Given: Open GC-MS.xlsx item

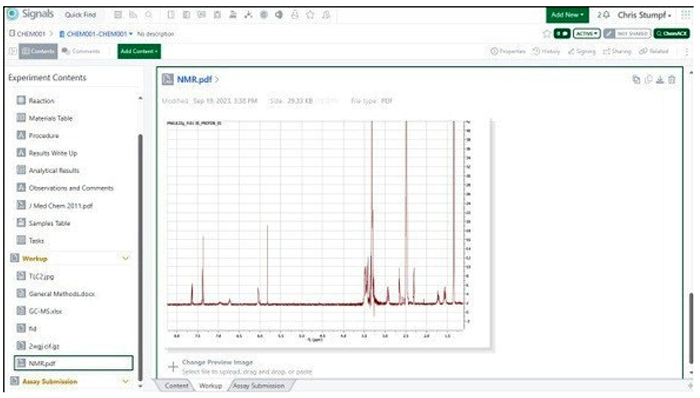Looking at the screenshot, I should click(x=46, y=311).
